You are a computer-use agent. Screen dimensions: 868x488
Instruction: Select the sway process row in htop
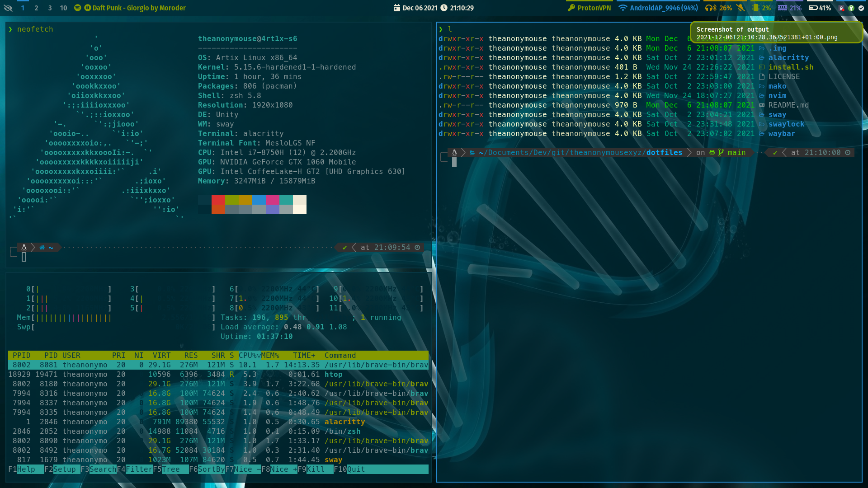[x=218, y=460]
